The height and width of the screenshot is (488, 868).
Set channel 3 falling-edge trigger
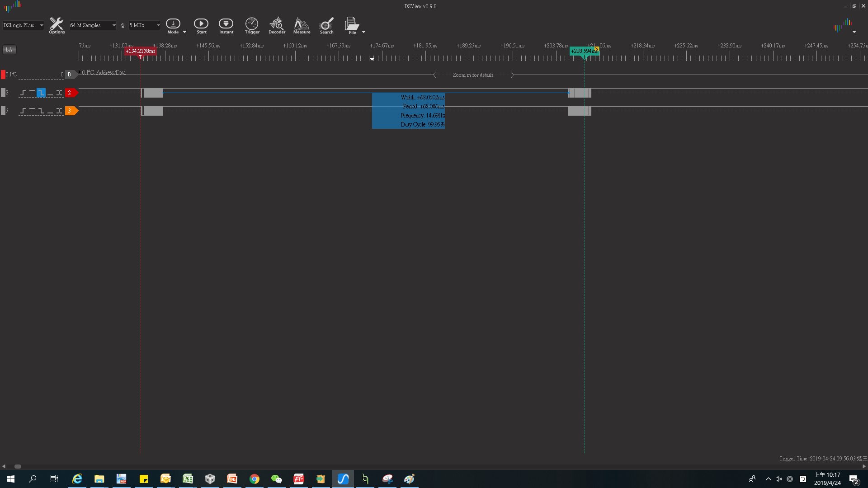(41, 111)
